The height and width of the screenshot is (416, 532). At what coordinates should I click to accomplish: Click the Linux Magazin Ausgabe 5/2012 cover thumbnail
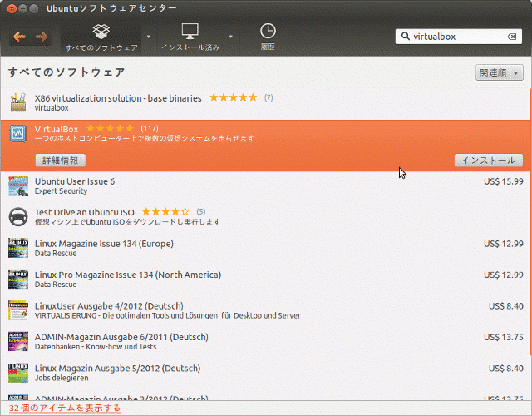tap(18, 373)
